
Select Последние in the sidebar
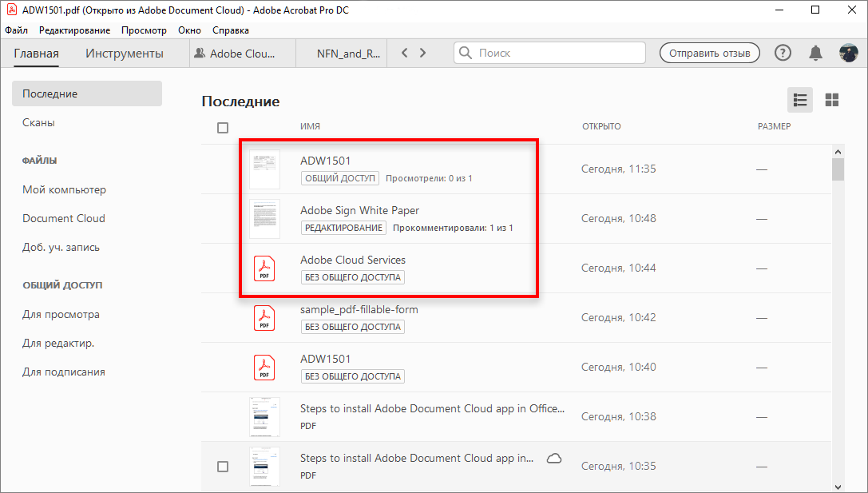87,93
